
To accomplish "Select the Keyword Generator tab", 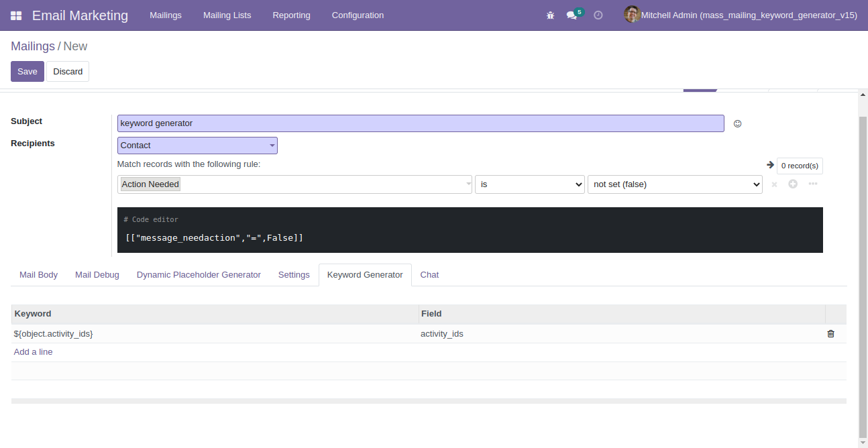I will 365,275.
